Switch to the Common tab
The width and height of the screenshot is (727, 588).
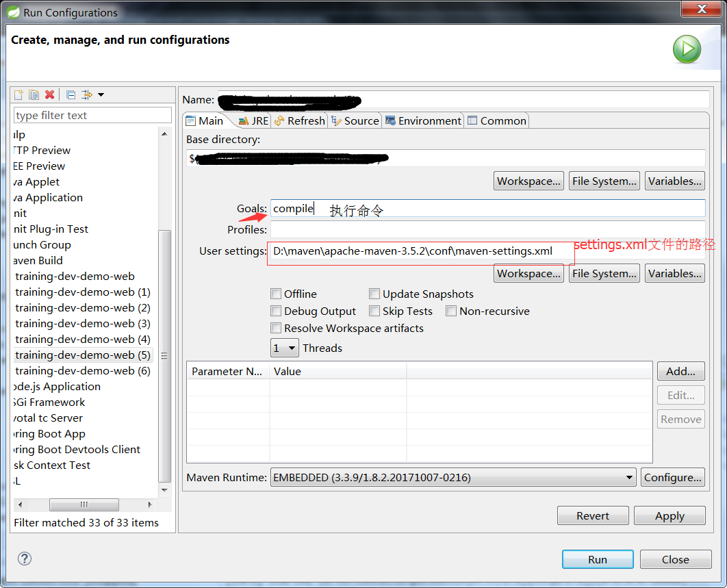point(496,121)
